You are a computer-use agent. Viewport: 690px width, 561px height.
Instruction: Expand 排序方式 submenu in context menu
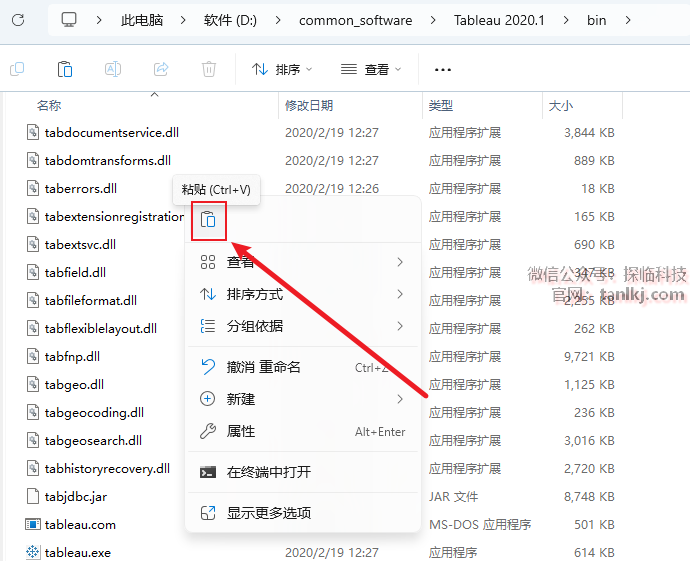pos(303,294)
